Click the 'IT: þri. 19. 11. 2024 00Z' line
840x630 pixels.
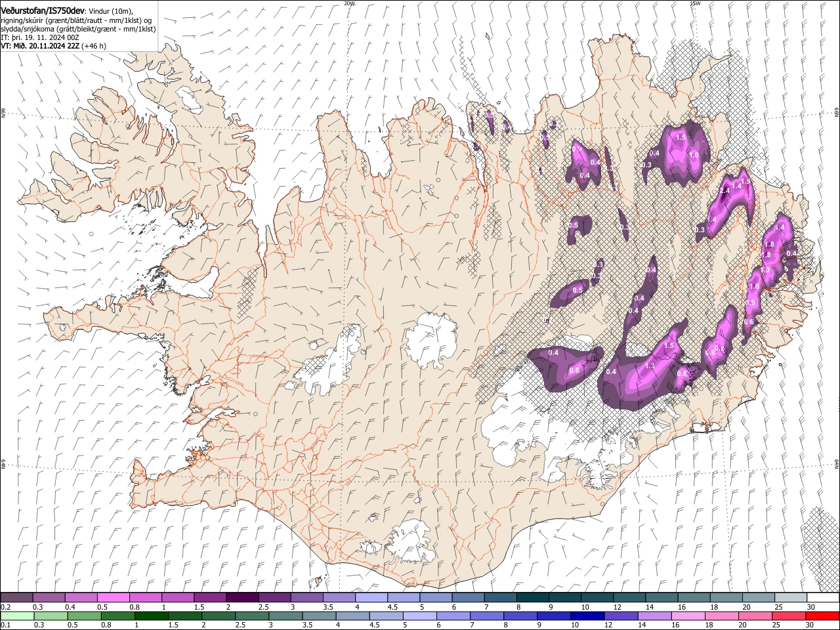41,37
